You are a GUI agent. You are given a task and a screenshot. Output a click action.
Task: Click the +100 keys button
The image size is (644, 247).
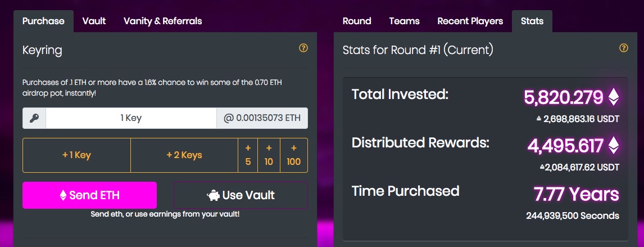pyautogui.click(x=293, y=155)
